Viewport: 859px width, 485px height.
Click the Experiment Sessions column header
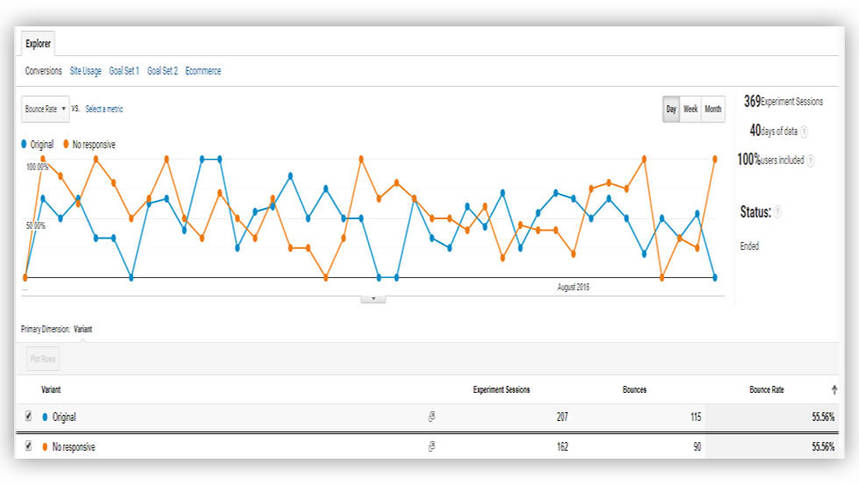pos(501,390)
